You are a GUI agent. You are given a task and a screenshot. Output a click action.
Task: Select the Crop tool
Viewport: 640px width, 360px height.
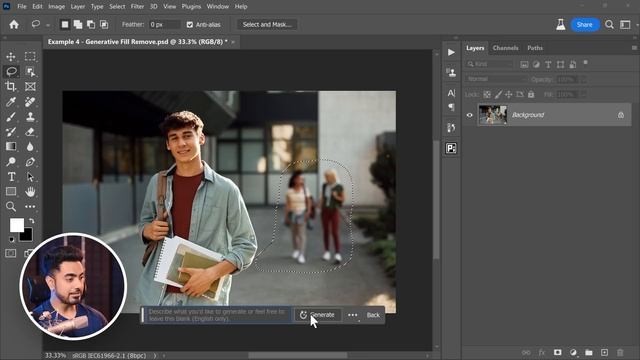point(11,86)
